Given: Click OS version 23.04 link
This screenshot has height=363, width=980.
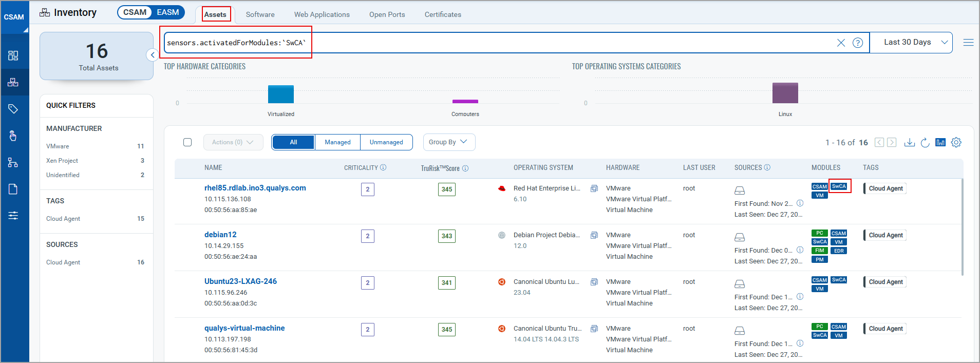Looking at the screenshot, I should [522, 293].
